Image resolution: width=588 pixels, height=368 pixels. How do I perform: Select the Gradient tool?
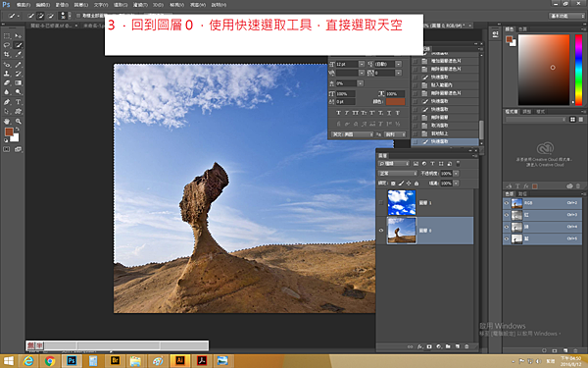pyautogui.click(x=18, y=83)
